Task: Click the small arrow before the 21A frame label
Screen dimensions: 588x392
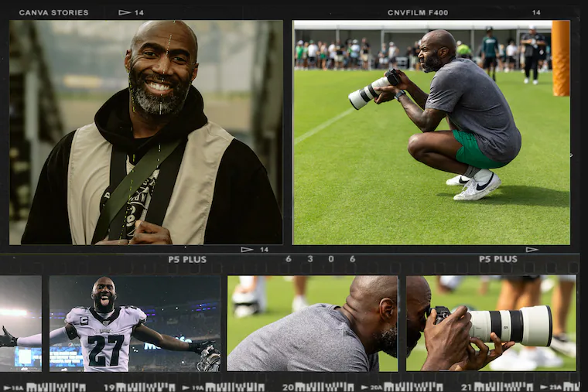Action: [x=542, y=388]
